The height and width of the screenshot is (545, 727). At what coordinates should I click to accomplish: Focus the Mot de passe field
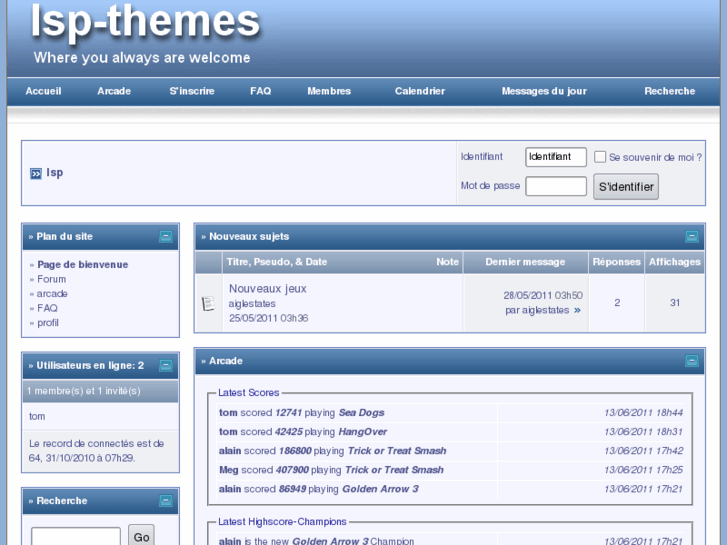point(556,186)
